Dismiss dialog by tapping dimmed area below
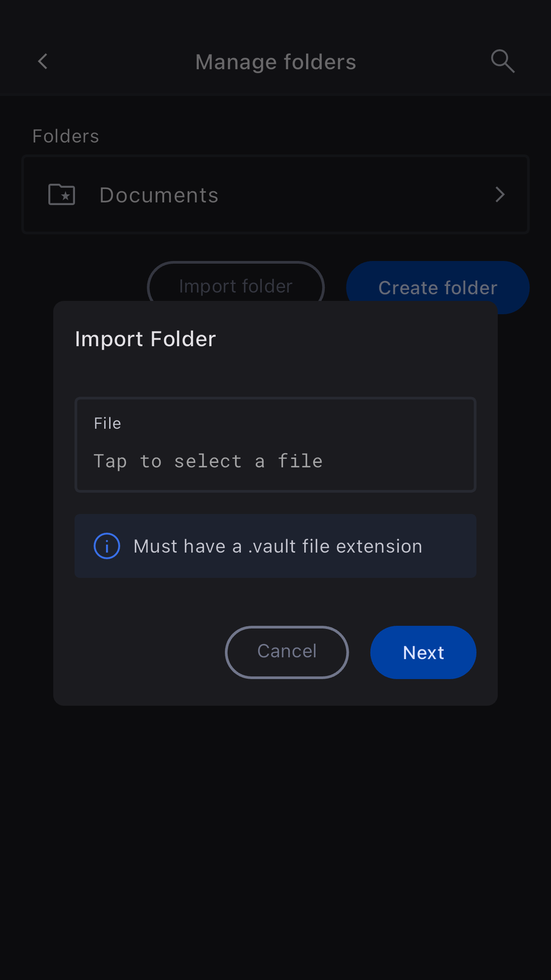Screen dimensions: 551x980 (x=275, y=839)
